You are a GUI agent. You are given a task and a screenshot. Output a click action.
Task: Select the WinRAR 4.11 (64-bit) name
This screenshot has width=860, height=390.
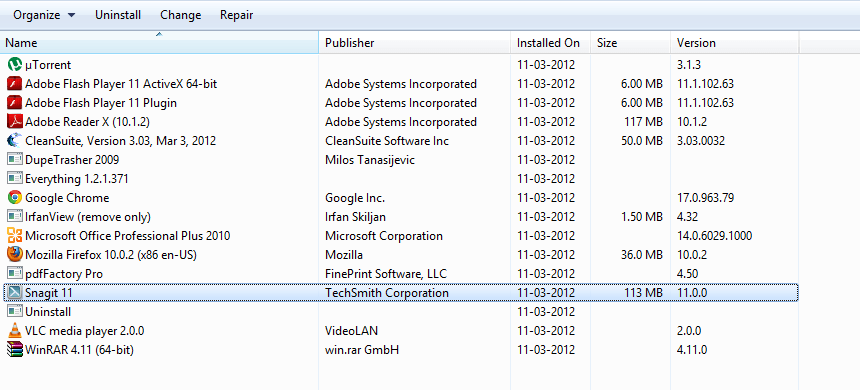click(80, 349)
